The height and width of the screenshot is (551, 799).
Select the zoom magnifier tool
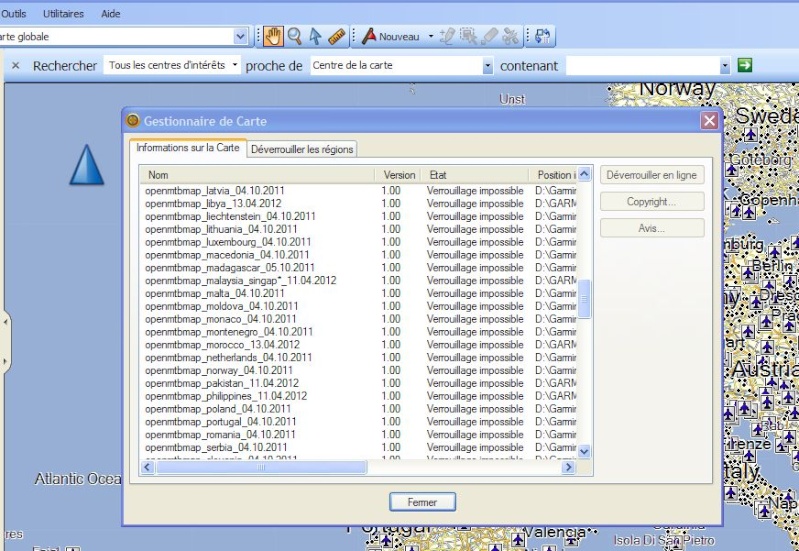click(x=295, y=37)
